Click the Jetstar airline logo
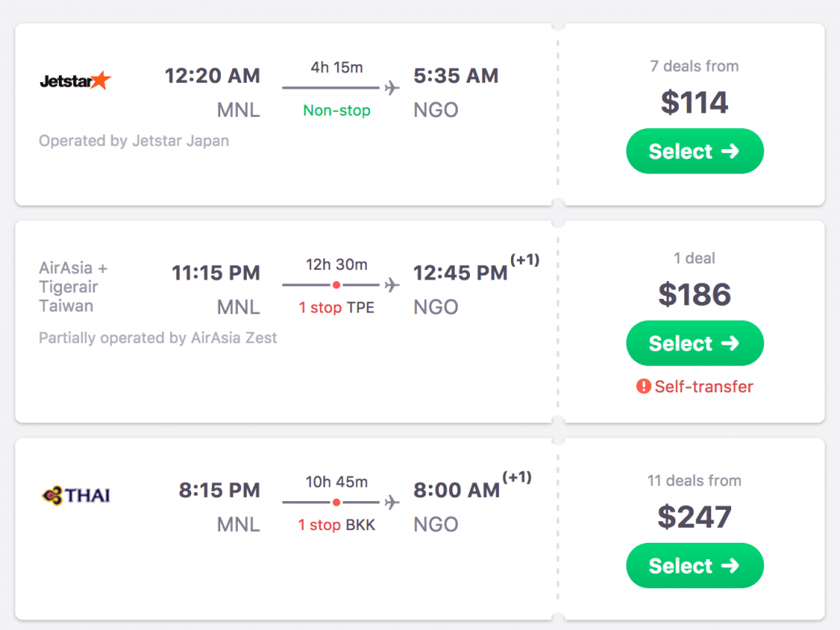The width and height of the screenshot is (840, 630). coord(75,81)
